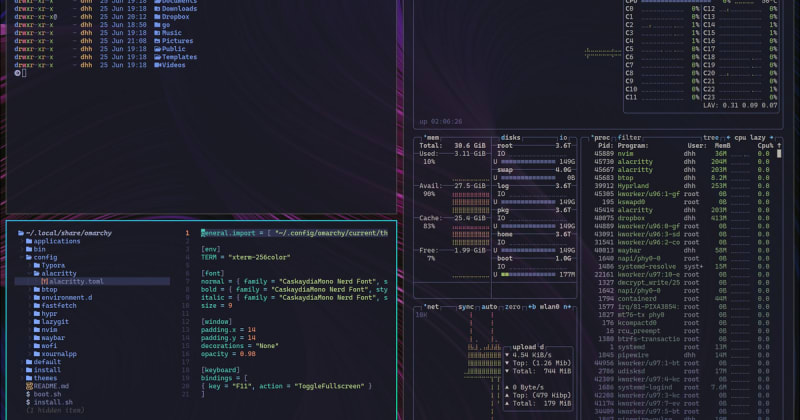Click the Dropbox folder icon in listing
This screenshot has height=420, width=800.
156,17
